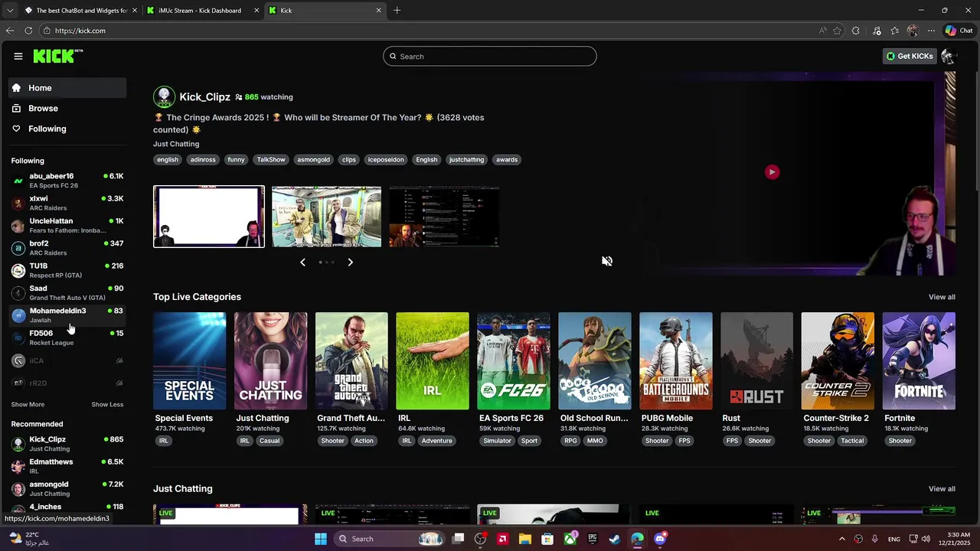
Task: Click browser refresh button
Action: [28, 31]
